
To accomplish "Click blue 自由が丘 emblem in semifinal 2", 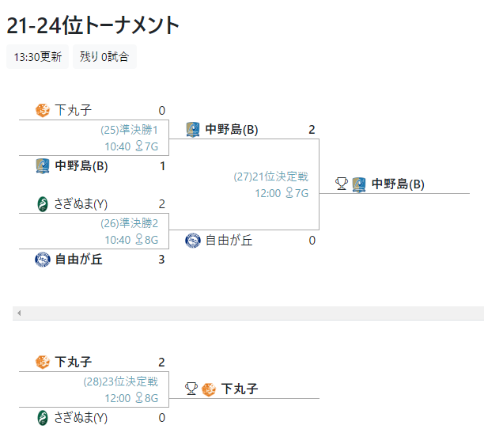I will (x=43, y=260).
